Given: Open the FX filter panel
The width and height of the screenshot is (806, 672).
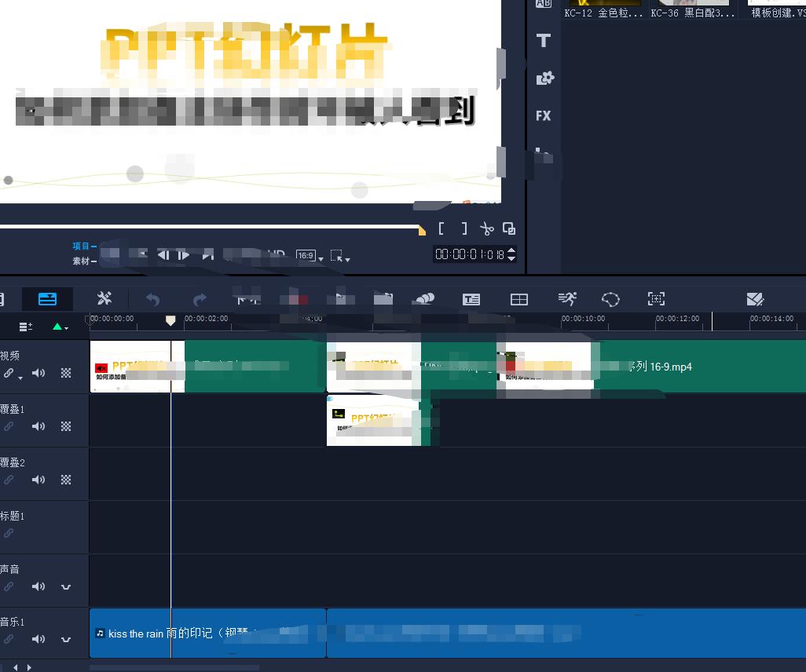Looking at the screenshot, I should point(544,115).
